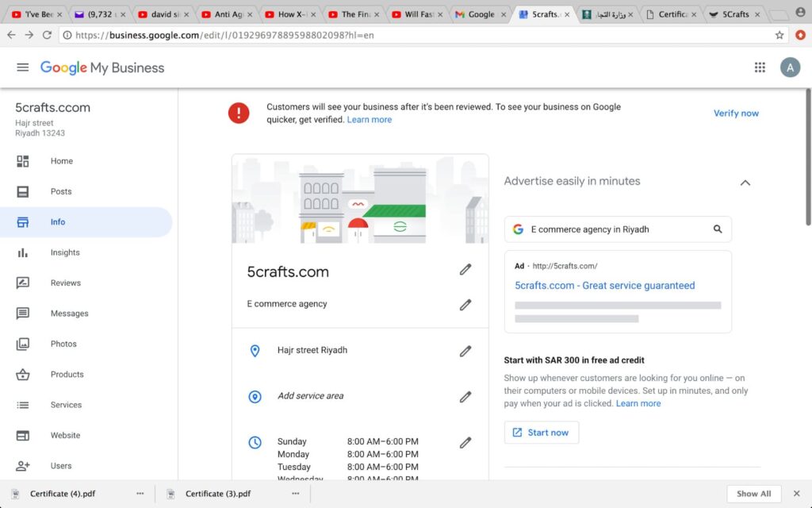The width and height of the screenshot is (812, 508).
Task: Click the E commerce agency in Riyadh search box
Action: pos(618,229)
